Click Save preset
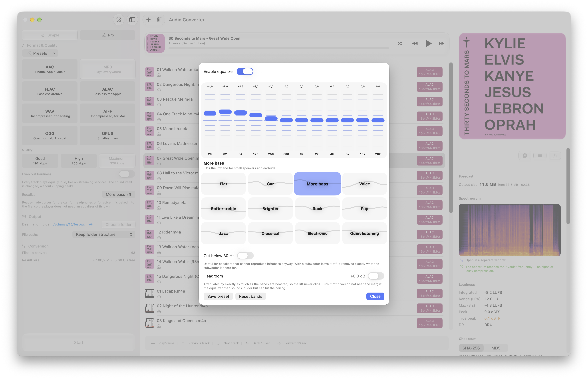Screen dimensions: 588x379 (x=218, y=296)
